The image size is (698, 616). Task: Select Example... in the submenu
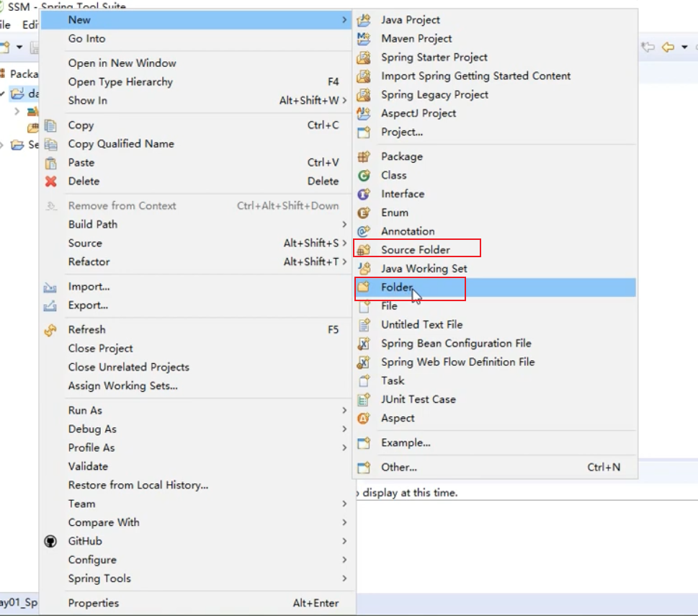point(495,443)
